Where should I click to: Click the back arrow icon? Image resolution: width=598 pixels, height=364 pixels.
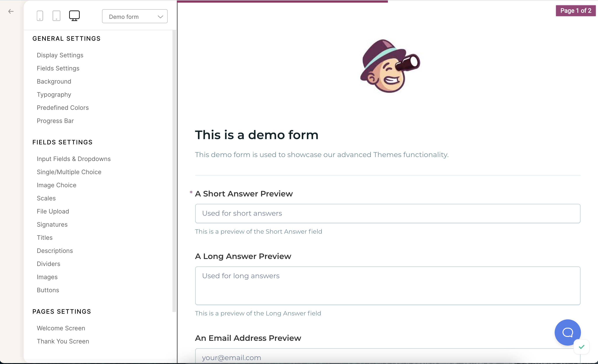[x=11, y=11]
